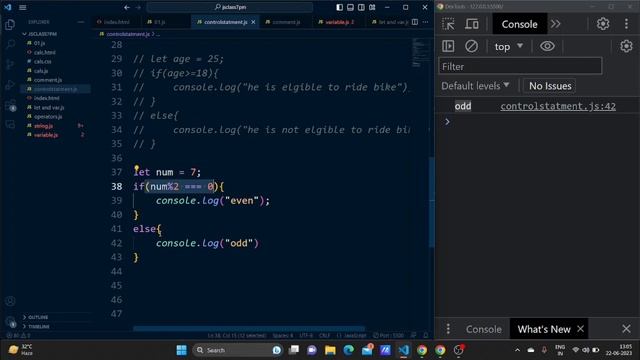Open Console settings gear
Screen dimensions: 640x360
tap(626, 46)
